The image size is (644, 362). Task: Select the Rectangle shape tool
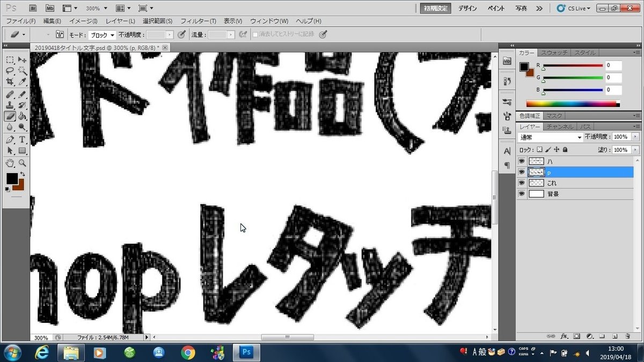pyautogui.click(x=22, y=151)
